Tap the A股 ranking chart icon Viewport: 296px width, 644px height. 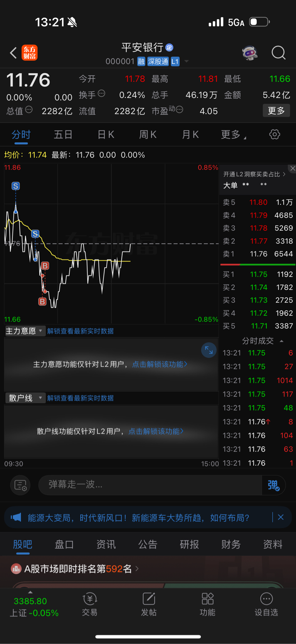point(16,568)
